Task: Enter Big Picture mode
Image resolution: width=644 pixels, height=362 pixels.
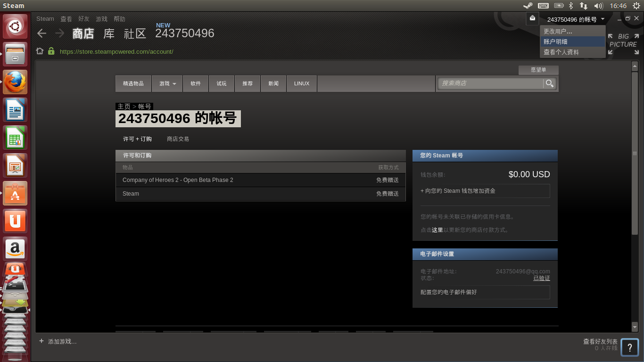Action: 623,44
